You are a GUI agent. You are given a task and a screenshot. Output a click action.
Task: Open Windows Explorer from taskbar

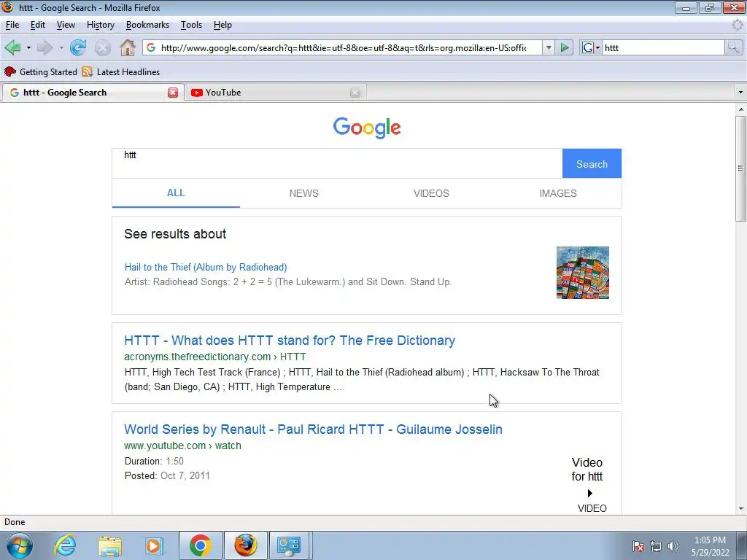pos(110,546)
